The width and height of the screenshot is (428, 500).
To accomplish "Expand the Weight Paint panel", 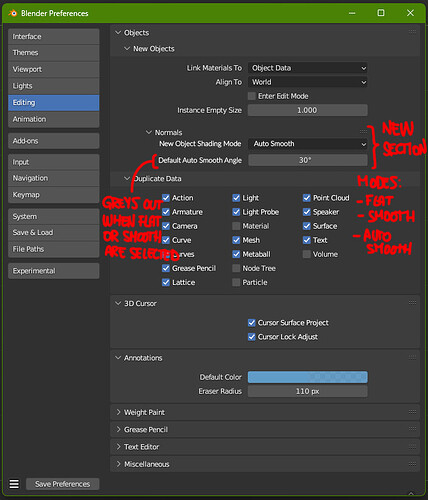I will (118, 412).
